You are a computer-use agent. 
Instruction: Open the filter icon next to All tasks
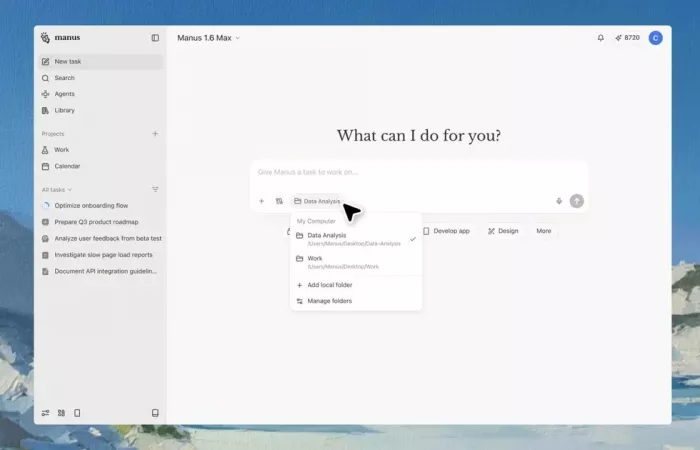tap(155, 189)
